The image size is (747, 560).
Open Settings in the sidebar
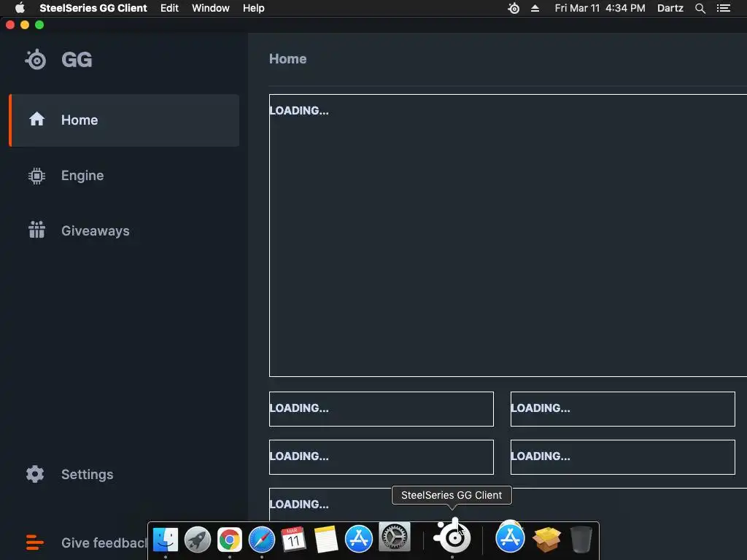click(x=88, y=474)
